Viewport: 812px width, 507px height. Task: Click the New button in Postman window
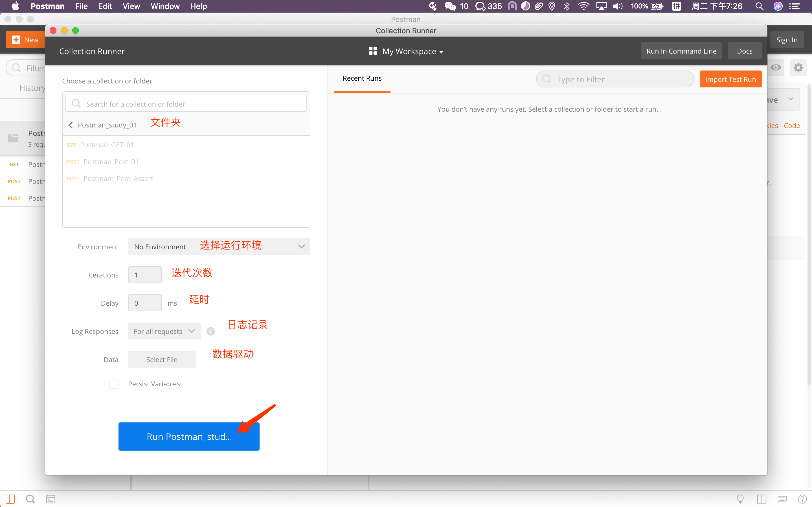point(25,39)
